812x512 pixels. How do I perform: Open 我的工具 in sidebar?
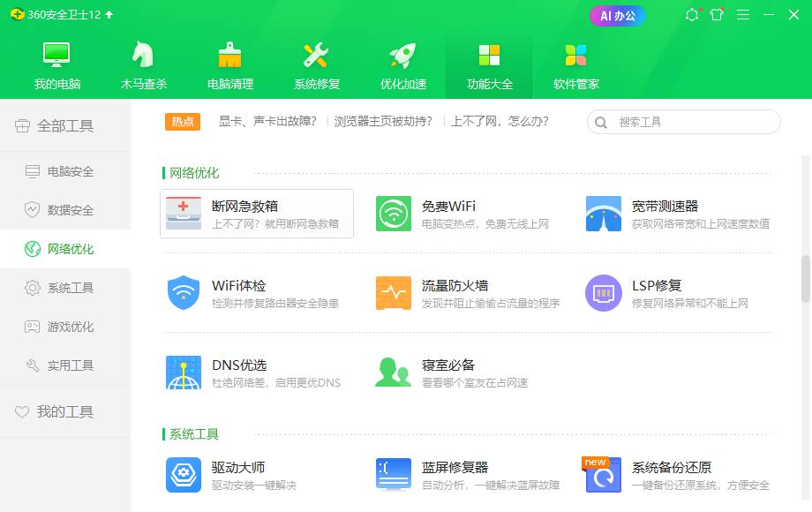click(65, 411)
